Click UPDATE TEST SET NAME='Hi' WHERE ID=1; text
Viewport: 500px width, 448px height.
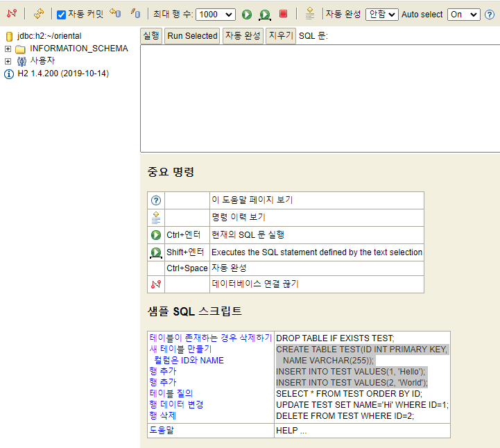pyautogui.click(x=362, y=405)
